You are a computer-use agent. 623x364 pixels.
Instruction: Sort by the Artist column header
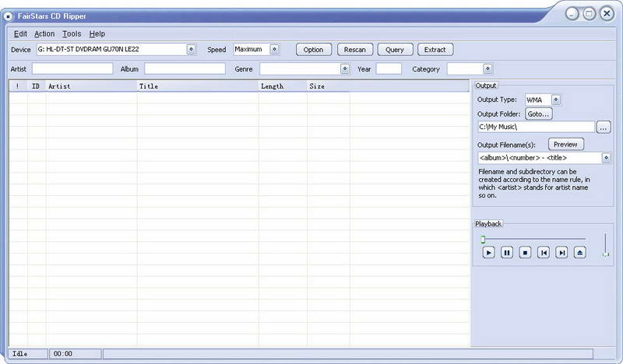(x=91, y=86)
